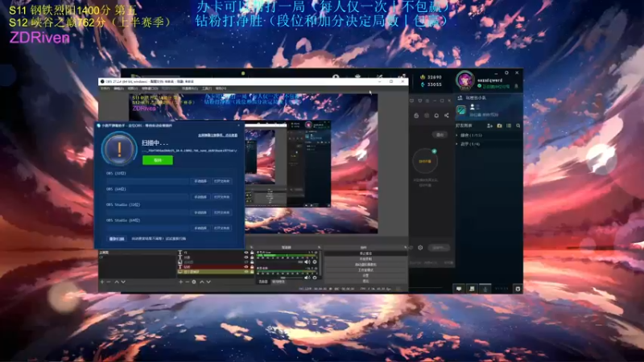Adjust first audio mixer channel volume slider

[x=279, y=261]
